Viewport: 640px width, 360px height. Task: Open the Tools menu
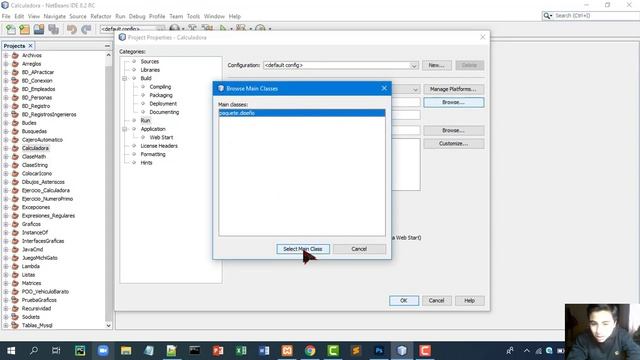point(193,16)
